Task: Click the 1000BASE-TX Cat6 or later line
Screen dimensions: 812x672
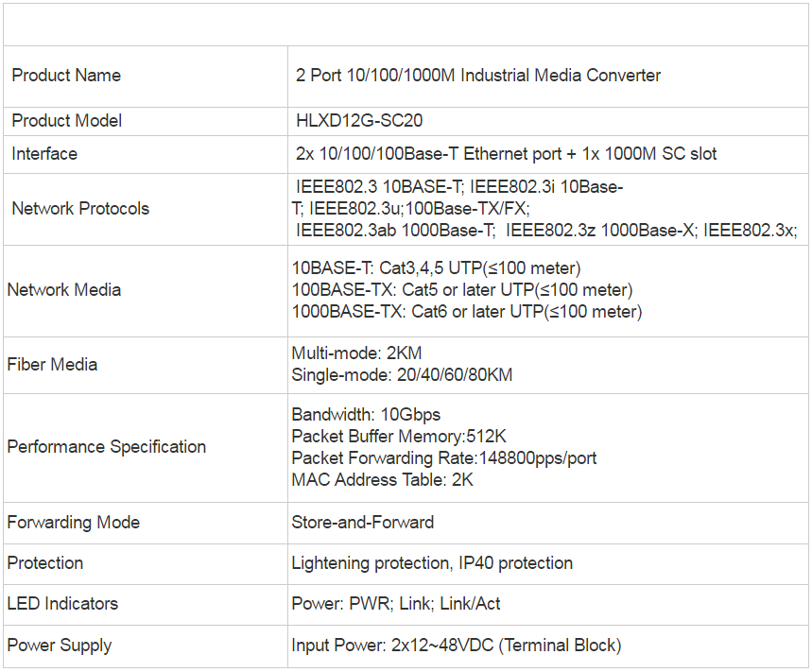Action: tap(467, 312)
